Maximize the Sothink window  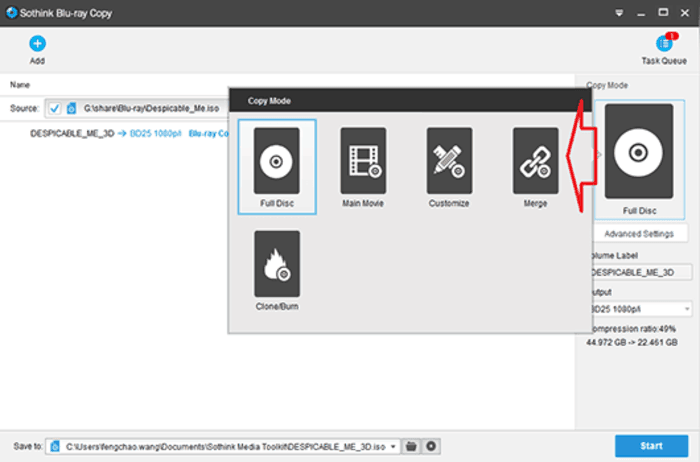pos(663,12)
